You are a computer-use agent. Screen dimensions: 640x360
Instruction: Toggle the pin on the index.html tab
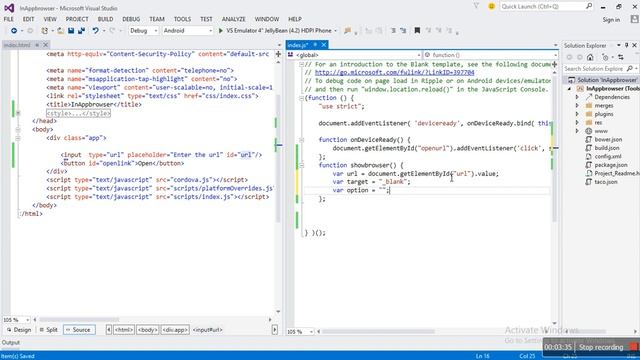click(x=37, y=45)
